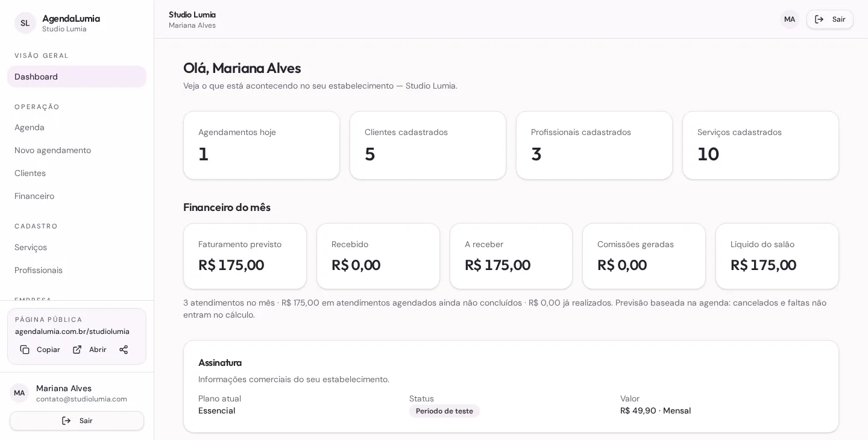Viewport: 868px width, 440px height.
Task: Select the Profissionais cadastrados card
Action: [594, 145]
